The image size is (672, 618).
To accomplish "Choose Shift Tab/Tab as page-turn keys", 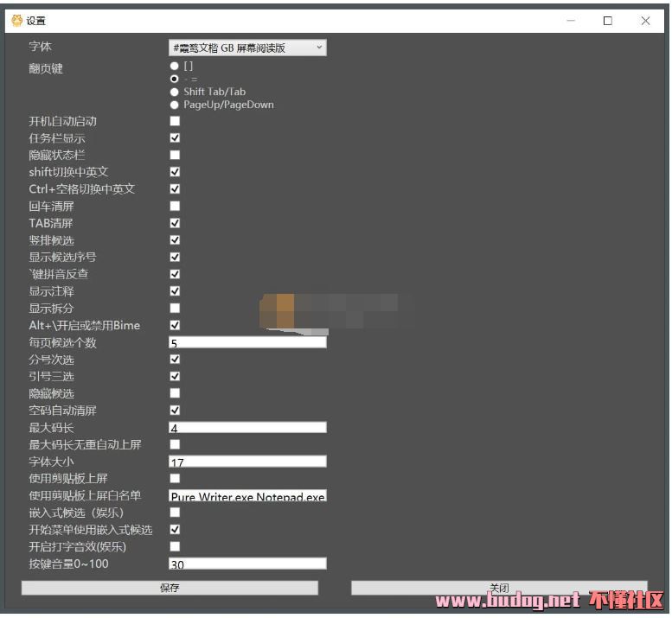I will pos(175,92).
